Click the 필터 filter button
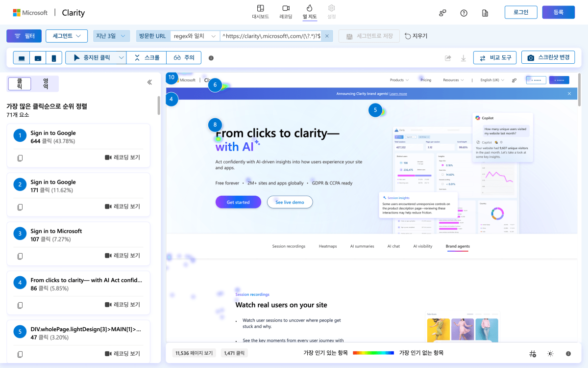 point(24,36)
